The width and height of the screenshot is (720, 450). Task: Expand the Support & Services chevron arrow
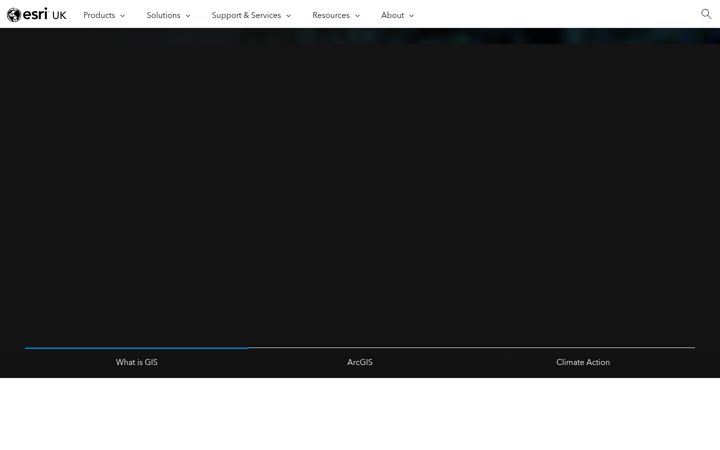(288, 16)
